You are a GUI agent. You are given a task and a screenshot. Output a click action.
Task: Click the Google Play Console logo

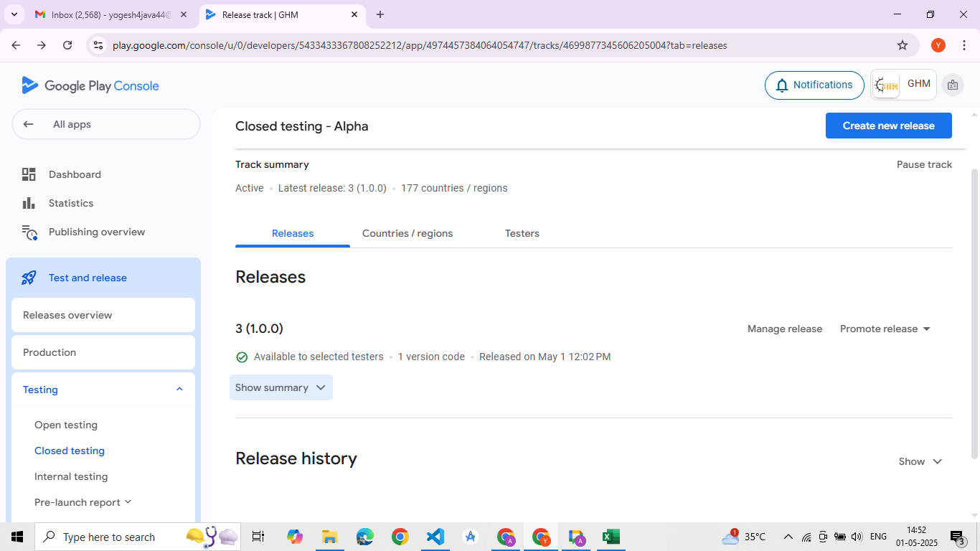(x=90, y=86)
